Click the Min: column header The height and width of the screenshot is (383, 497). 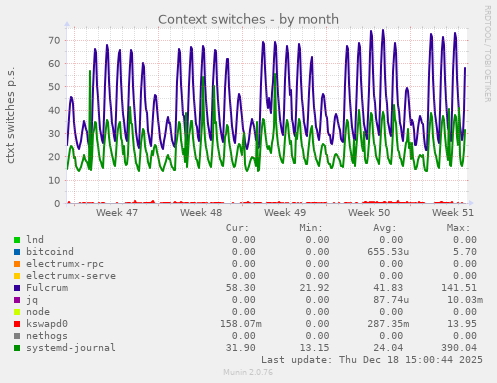click(x=311, y=228)
